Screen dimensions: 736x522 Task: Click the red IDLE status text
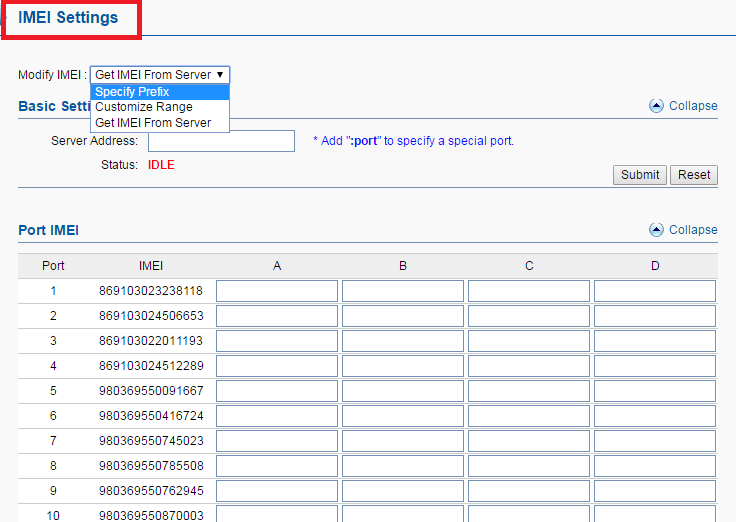pyautogui.click(x=161, y=165)
